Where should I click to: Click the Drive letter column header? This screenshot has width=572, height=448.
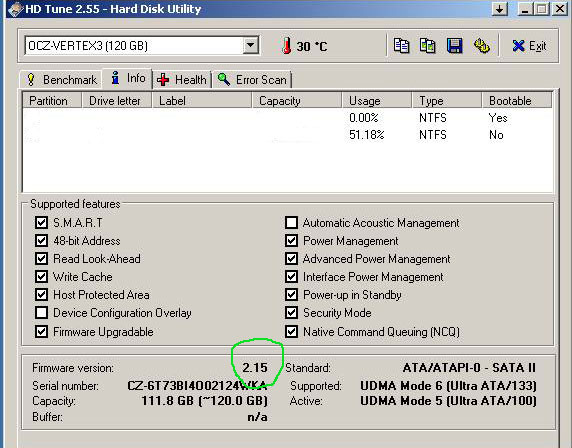tap(116, 101)
